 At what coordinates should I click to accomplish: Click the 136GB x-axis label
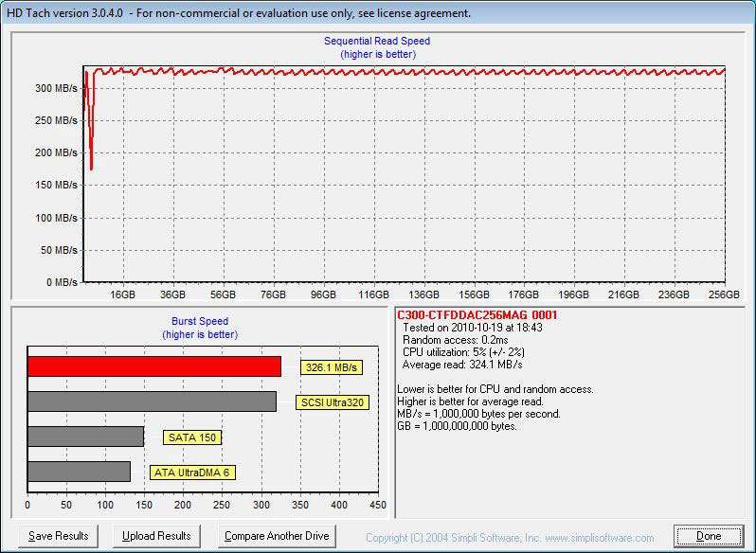coord(423,294)
